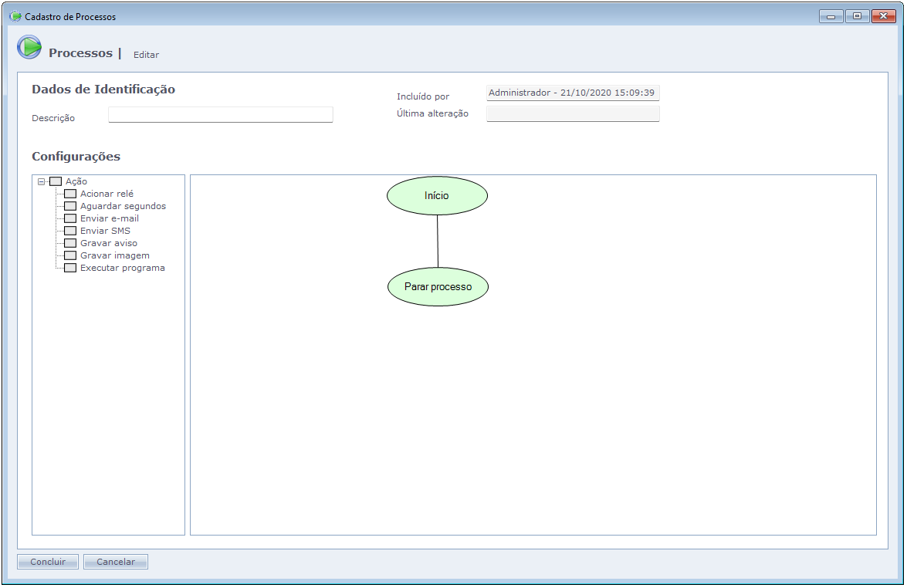Screen dimensions: 907x588
Task: Click the icon beside Acionar relé
Action: 70,194
